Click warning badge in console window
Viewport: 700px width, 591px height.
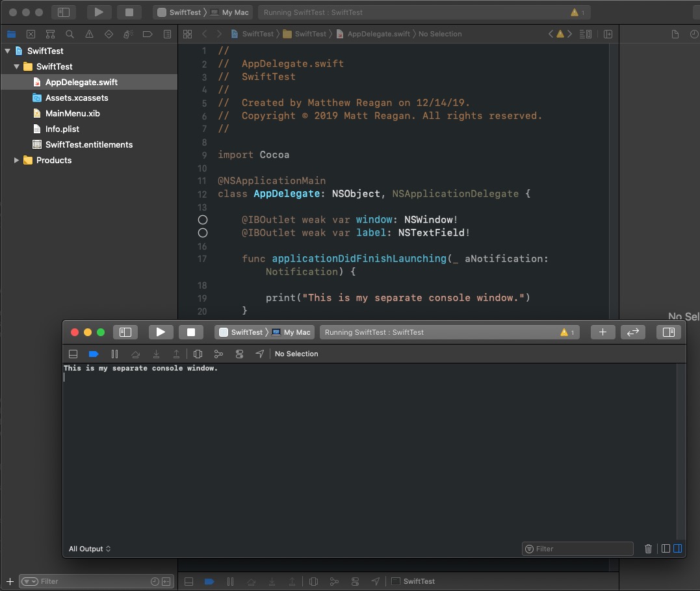click(x=567, y=332)
